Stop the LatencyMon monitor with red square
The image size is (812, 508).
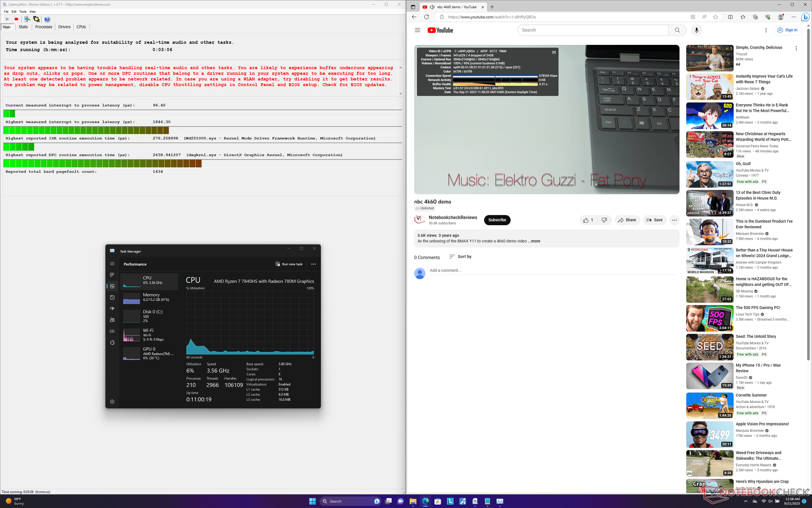tap(16, 19)
